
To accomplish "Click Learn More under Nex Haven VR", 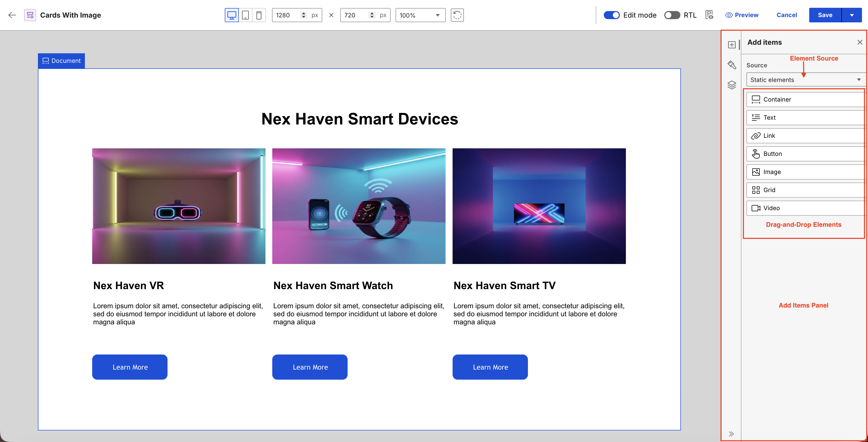I will coord(130,367).
